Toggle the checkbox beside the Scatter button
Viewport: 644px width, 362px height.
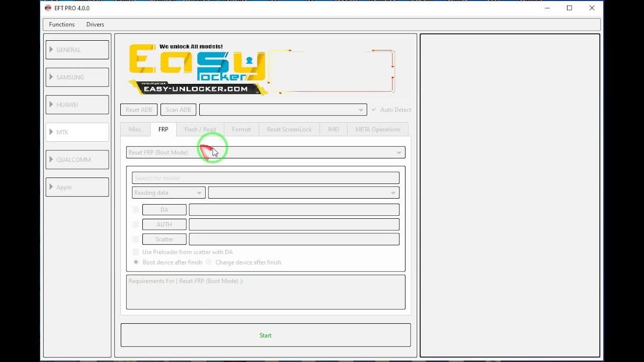tap(136, 239)
